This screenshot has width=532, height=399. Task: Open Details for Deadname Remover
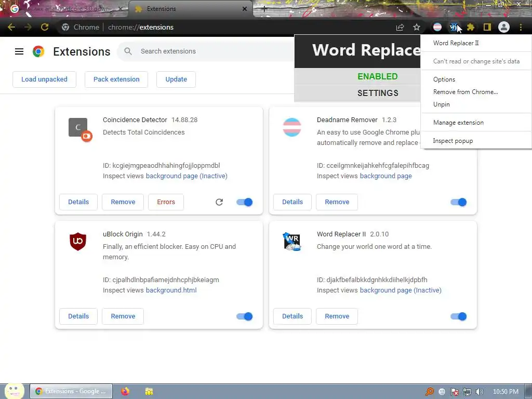292,202
